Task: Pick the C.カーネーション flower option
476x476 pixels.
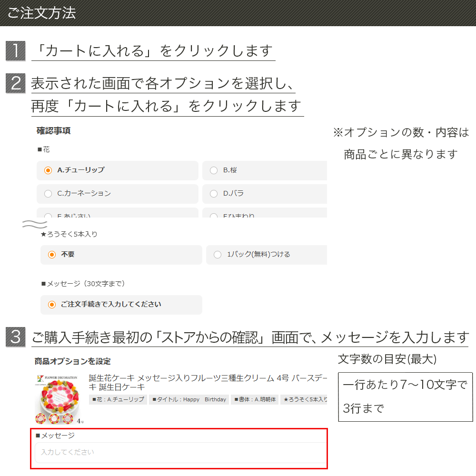Action: tap(48, 193)
